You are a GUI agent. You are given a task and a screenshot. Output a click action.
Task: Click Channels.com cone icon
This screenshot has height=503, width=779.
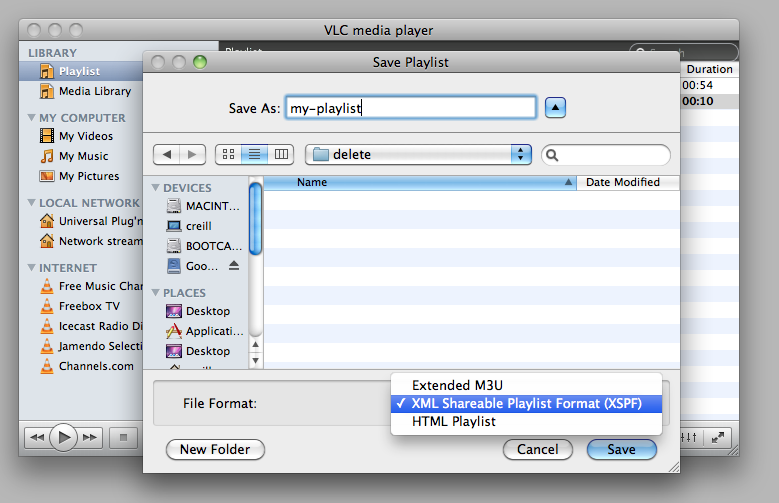pos(47,366)
